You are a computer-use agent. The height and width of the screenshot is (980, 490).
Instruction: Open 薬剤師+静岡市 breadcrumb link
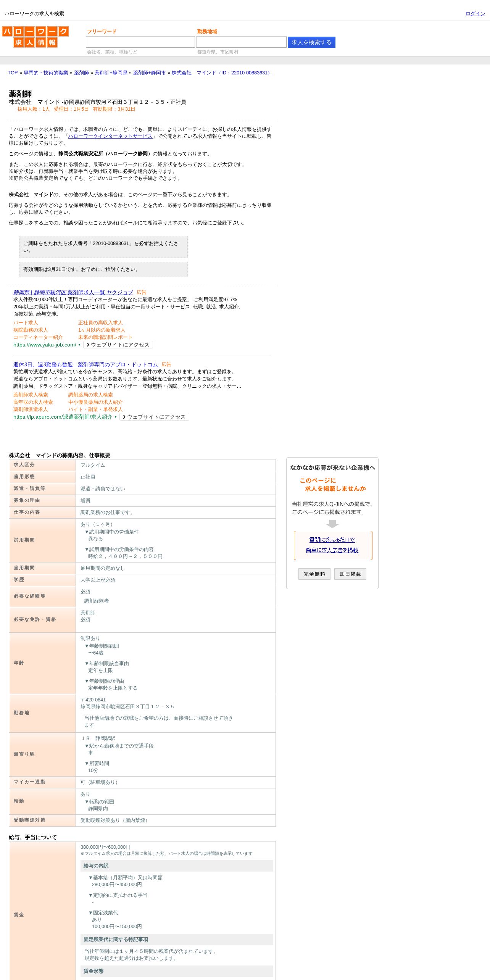coord(150,73)
